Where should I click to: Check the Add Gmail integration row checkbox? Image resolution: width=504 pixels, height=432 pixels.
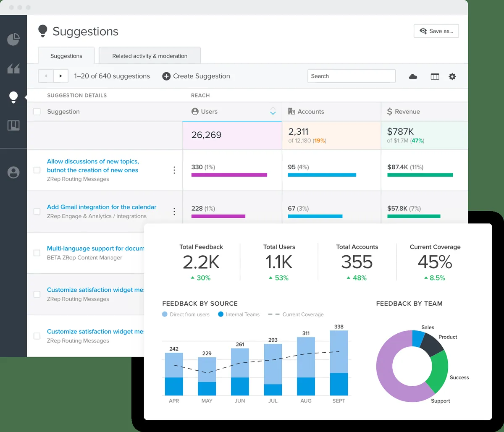point(37,212)
